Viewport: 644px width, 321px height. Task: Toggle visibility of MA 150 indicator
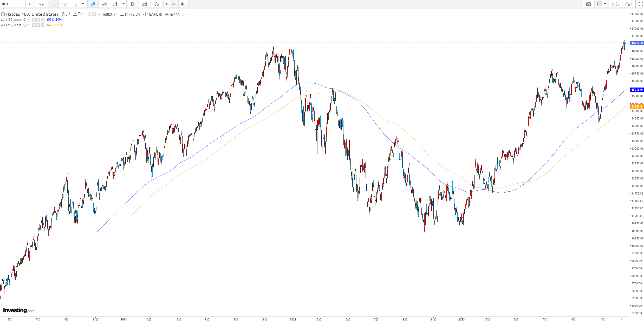pos(34,20)
